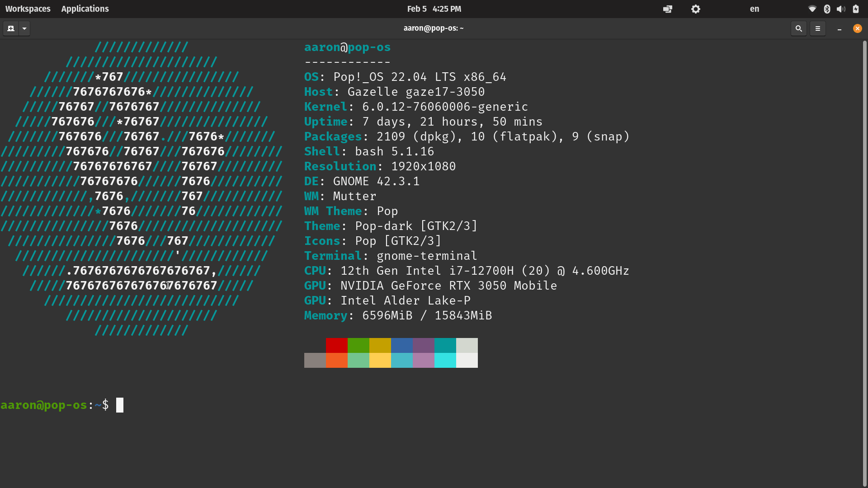Close the terminal with orange X button
Image resolution: width=868 pixels, height=488 pixels.
[857, 28]
